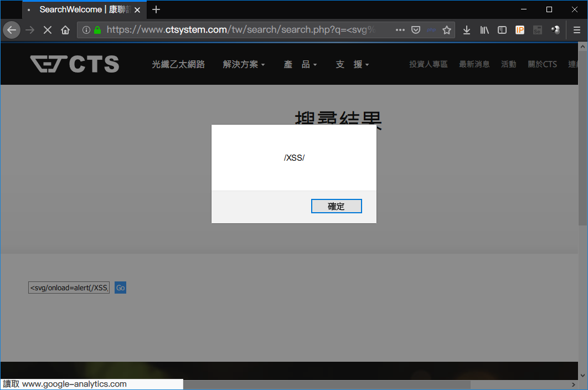Open the Firefox hamburger menu
588x390 pixels.
(x=577, y=30)
